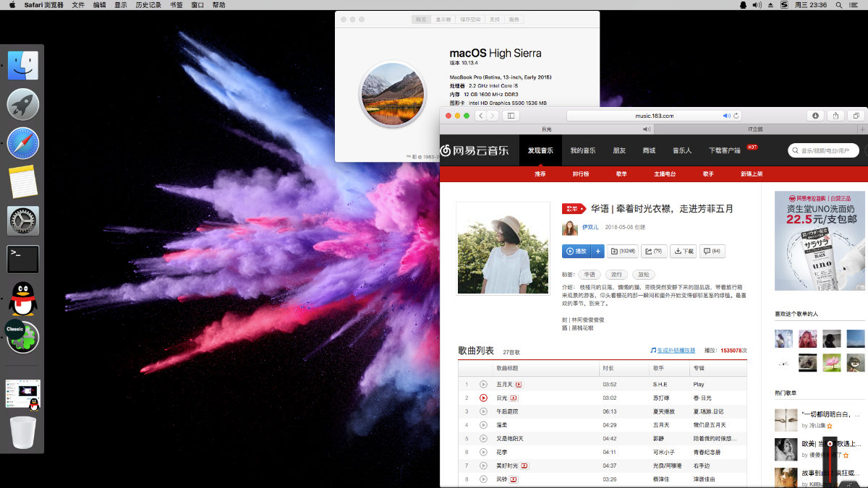The image size is (868, 488).
Task: Select 排行榜 in red sub-navigation
Action: [581, 174]
